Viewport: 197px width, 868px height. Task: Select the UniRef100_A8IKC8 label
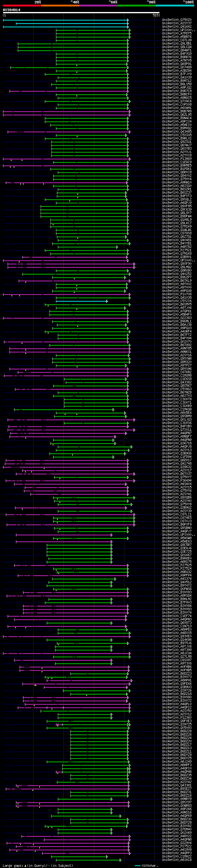pos(177,860)
